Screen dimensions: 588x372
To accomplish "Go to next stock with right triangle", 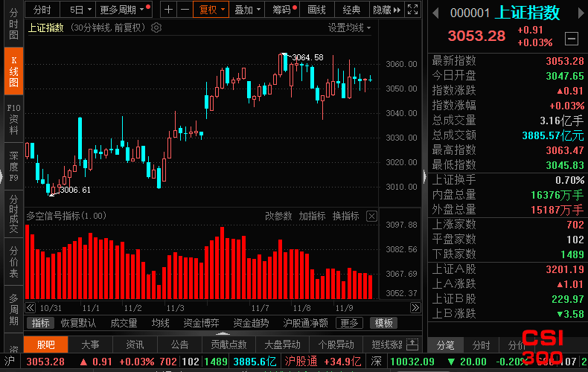I will pyautogui.click(x=581, y=13).
